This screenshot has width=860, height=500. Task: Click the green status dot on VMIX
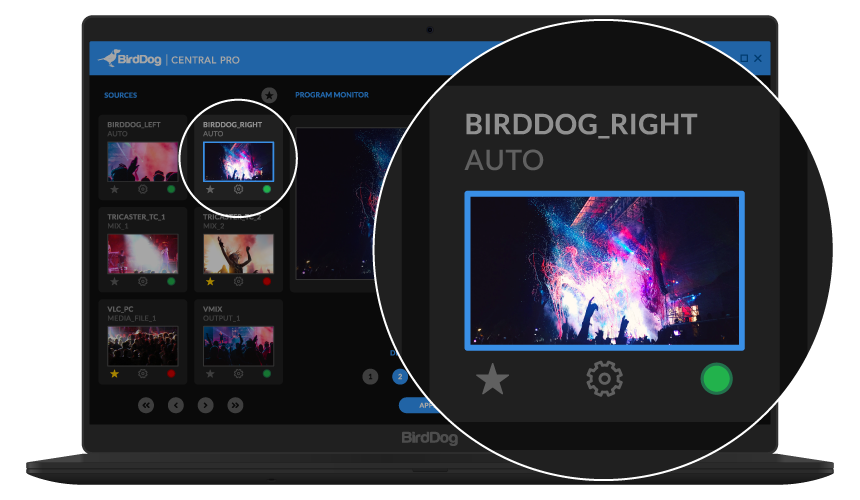[267, 373]
